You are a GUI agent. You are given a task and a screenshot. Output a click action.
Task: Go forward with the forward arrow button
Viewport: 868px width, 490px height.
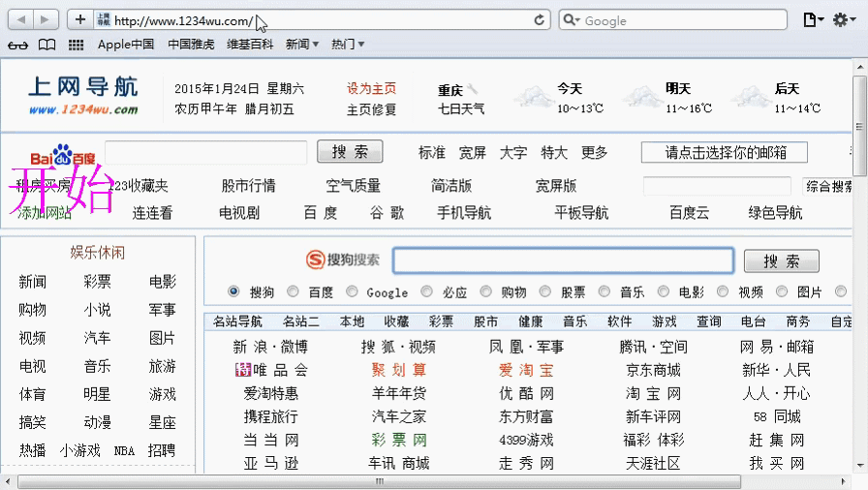click(46, 20)
